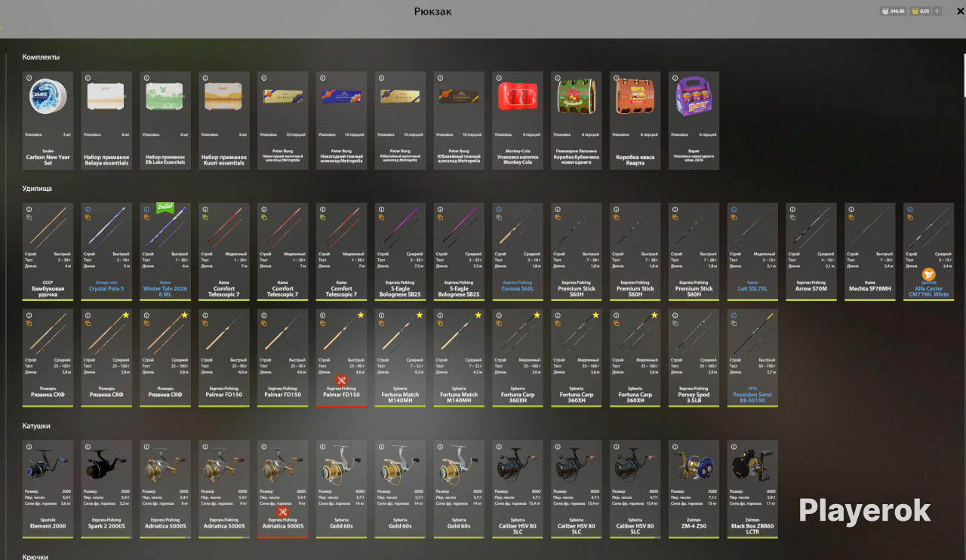The height and width of the screenshot is (560, 966).
Task: Open info icon on Kuori essentials card
Action: point(205,78)
